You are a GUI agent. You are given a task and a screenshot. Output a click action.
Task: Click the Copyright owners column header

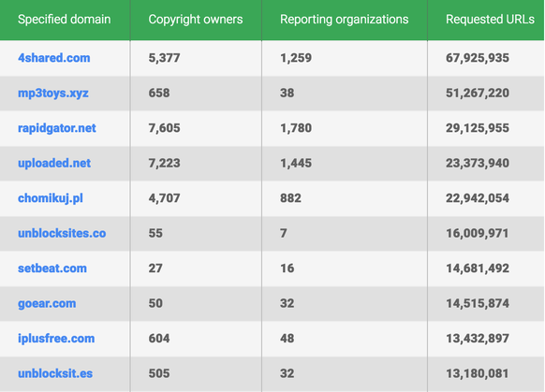tap(196, 20)
